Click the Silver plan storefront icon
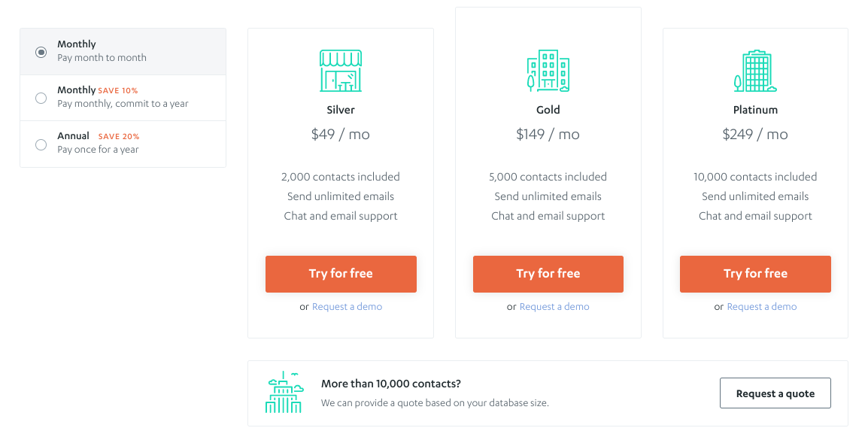868x434 pixels. point(341,71)
